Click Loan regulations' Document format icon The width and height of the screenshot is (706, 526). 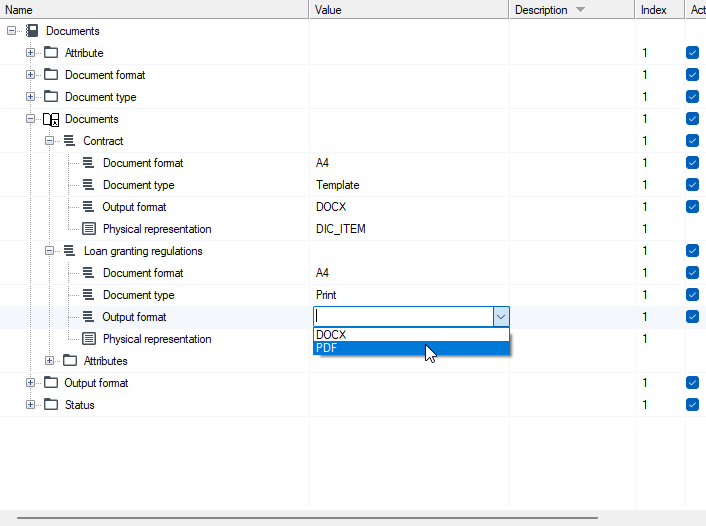click(x=89, y=272)
